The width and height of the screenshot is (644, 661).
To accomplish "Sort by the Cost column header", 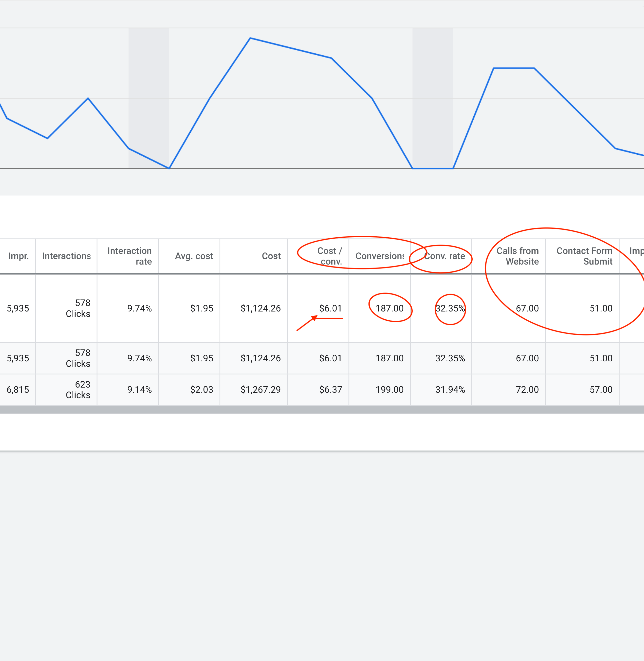I will pos(271,256).
